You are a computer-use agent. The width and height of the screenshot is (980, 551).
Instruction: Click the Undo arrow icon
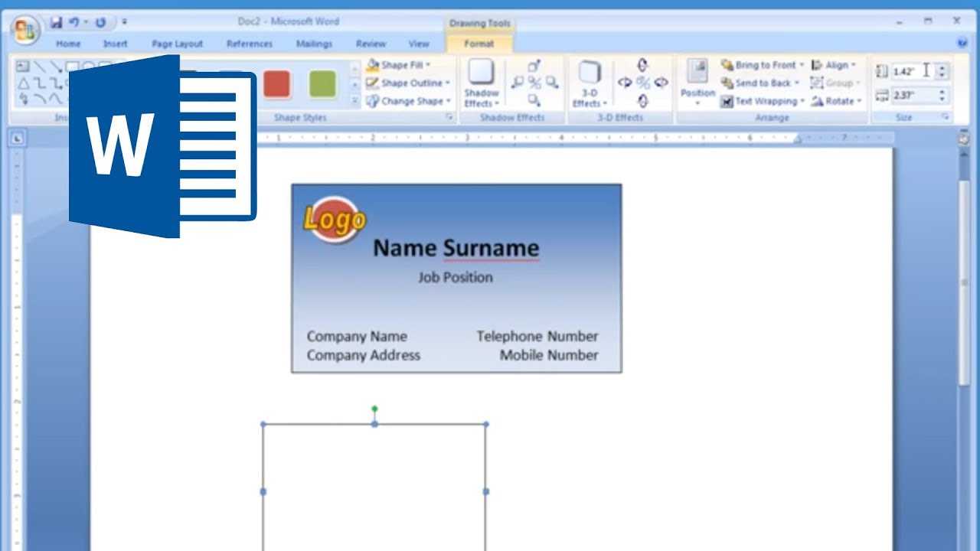[x=74, y=22]
